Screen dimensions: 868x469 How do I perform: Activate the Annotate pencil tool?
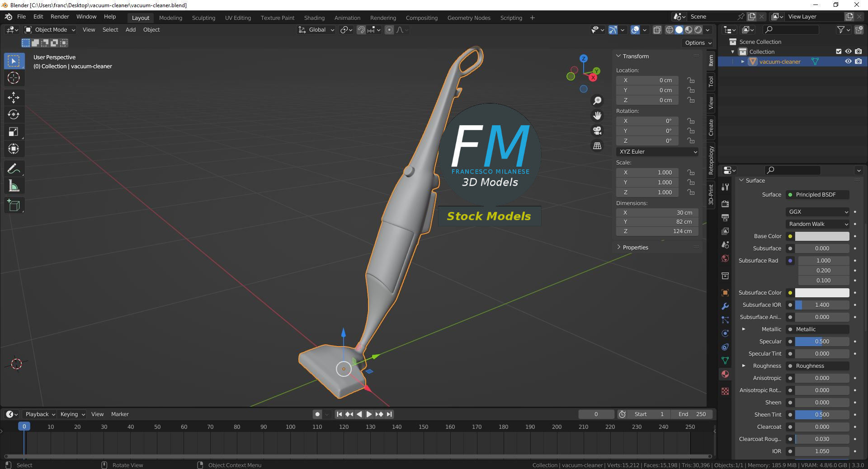pyautogui.click(x=14, y=169)
